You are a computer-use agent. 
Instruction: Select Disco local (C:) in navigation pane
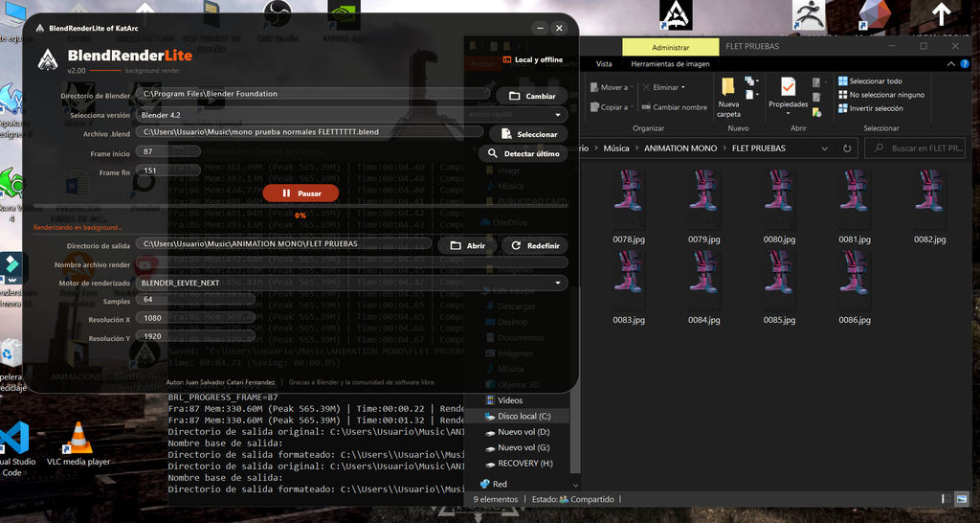coord(518,416)
